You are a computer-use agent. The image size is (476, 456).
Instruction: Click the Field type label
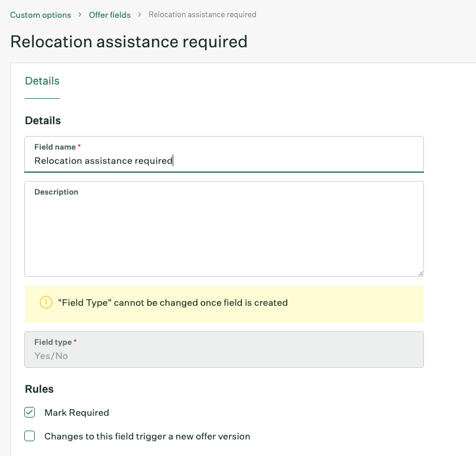click(x=53, y=342)
